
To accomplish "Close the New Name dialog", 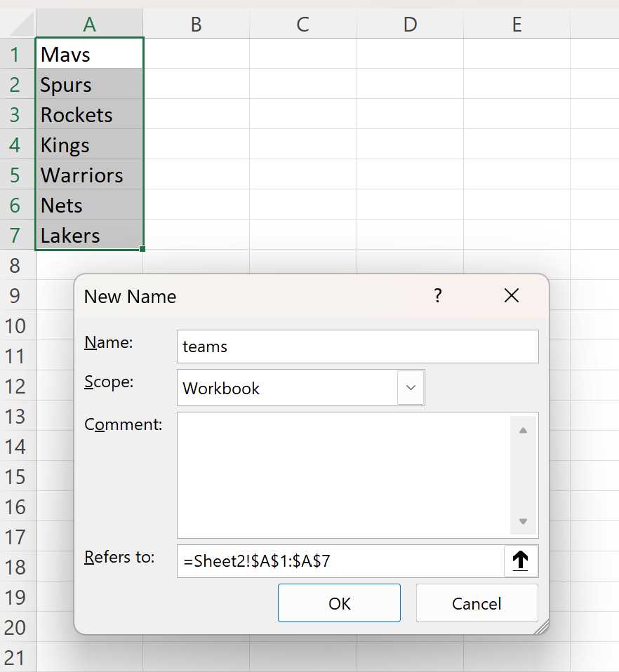I will point(512,295).
